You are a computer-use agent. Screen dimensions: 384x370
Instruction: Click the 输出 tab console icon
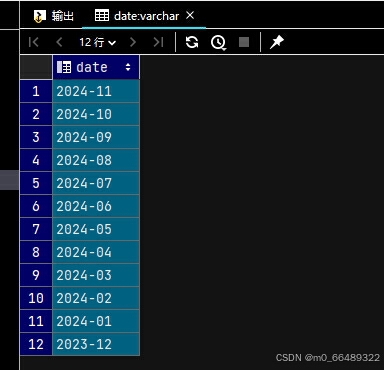click(39, 16)
